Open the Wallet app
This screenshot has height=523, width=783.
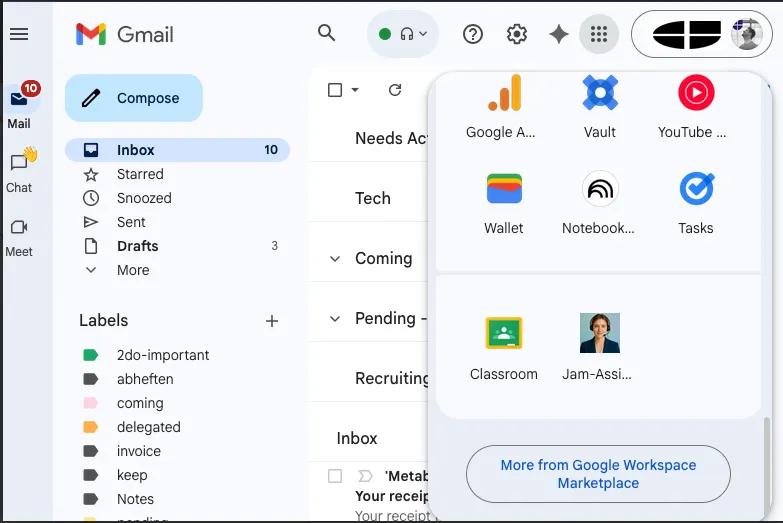pos(504,203)
